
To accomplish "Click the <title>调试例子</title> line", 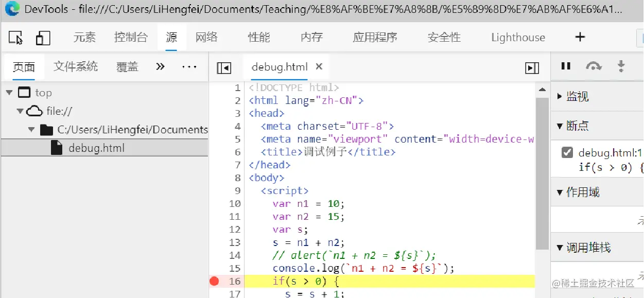I will coord(328,152).
